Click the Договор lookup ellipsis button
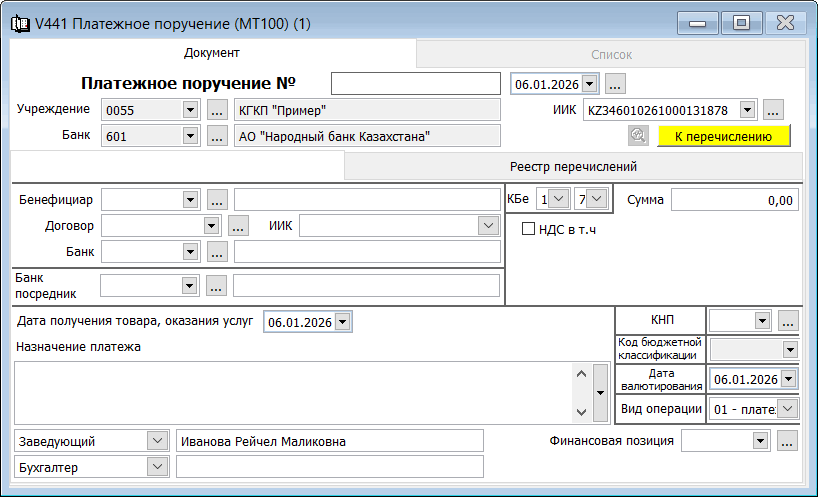818x497 pixels. [237, 226]
